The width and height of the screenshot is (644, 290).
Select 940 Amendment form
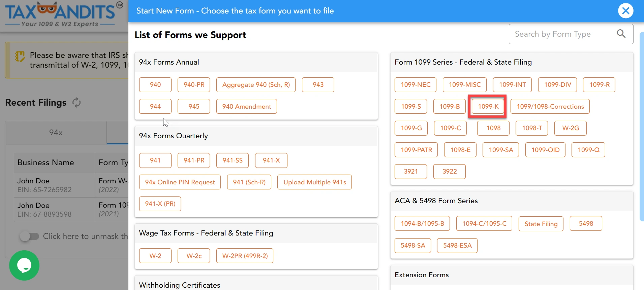tap(247, 106)
